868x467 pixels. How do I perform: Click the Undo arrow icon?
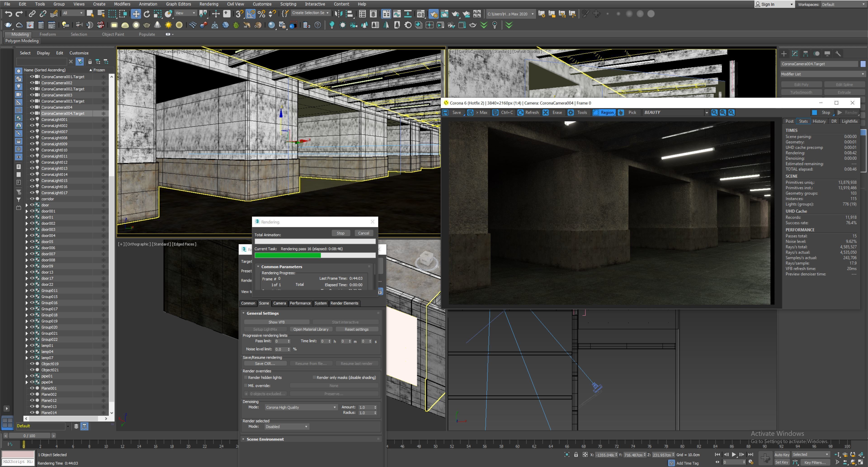[x=8, y=14]
